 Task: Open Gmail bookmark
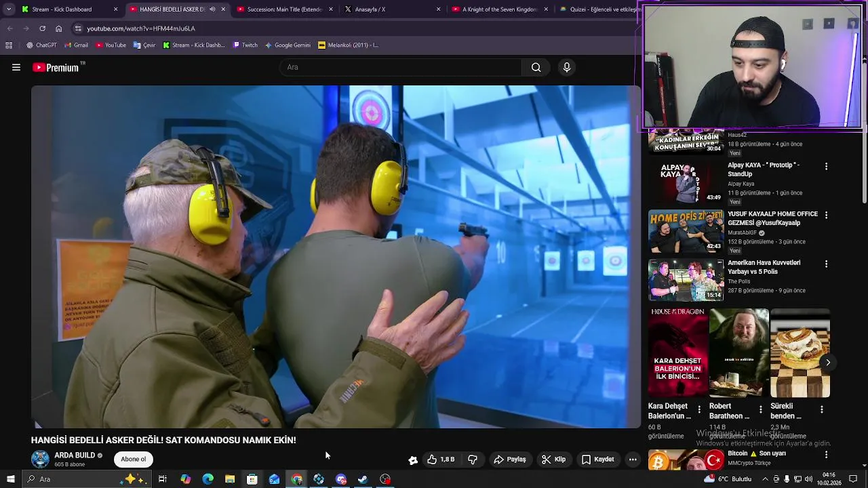[77, 45]
